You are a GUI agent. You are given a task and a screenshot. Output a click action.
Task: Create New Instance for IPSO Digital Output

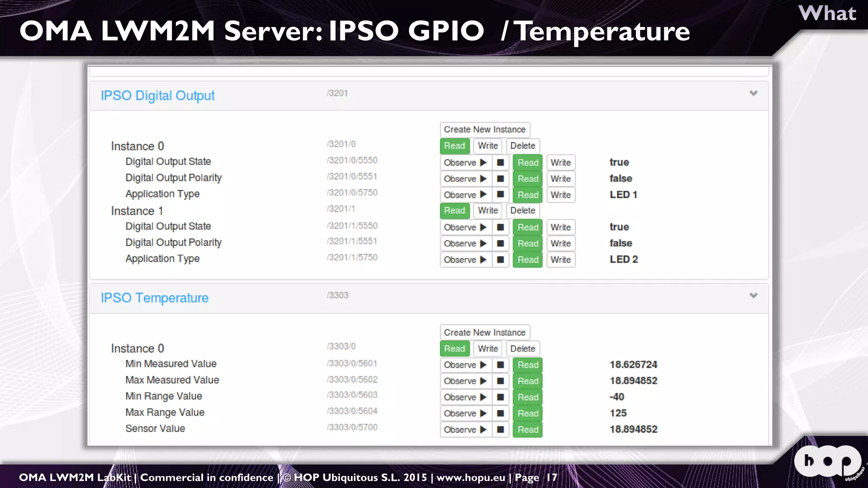point(485,130)
